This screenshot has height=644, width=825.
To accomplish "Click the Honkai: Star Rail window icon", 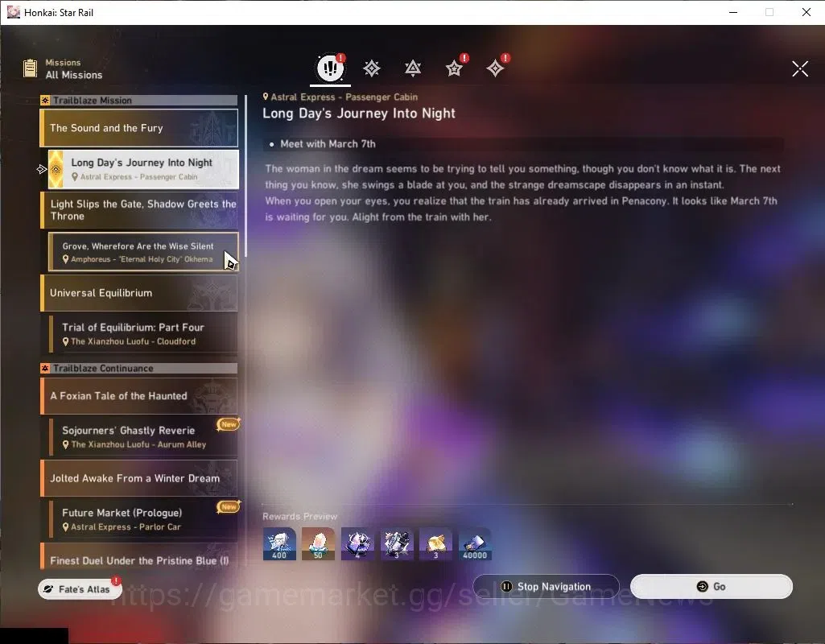I will (14, 12).
